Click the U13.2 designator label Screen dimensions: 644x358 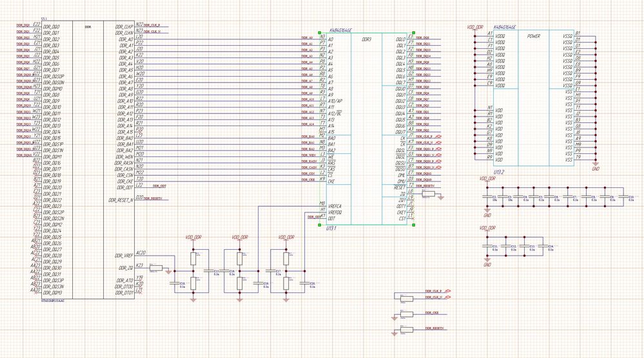(498, 172)
